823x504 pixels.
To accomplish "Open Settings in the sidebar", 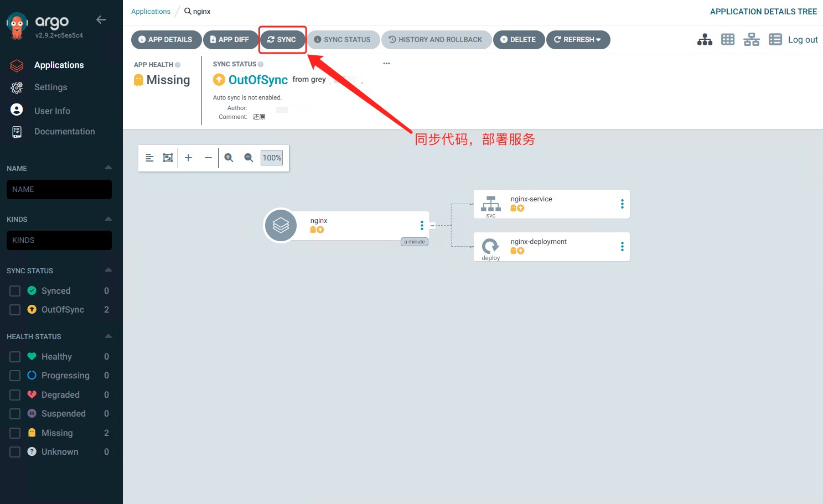I will (x=50, y=87).
